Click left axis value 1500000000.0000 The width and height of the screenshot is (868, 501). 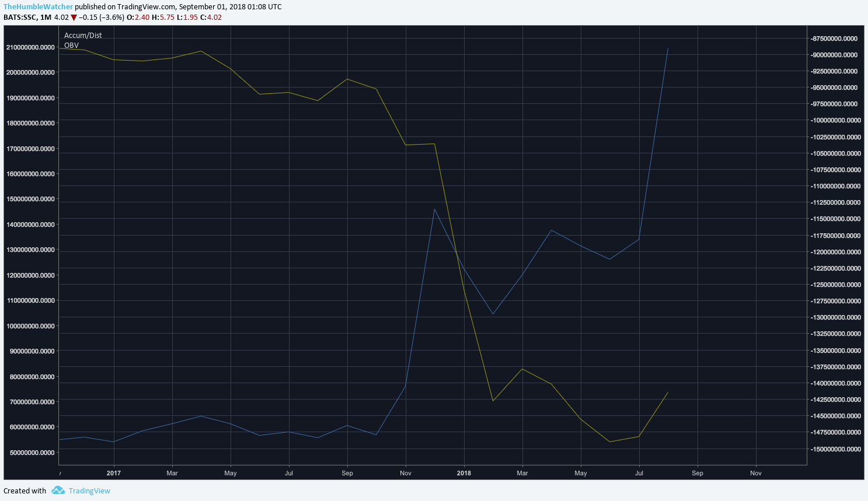click(32, 199)
